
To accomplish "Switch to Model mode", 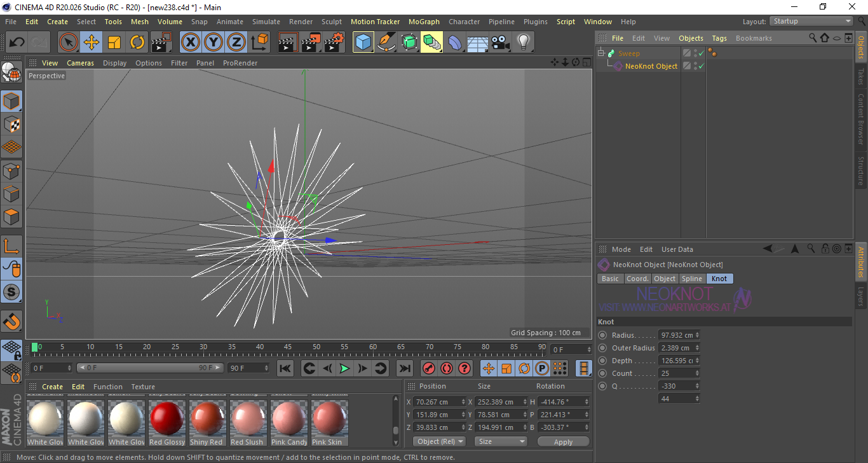I will (x=11, y=101).
